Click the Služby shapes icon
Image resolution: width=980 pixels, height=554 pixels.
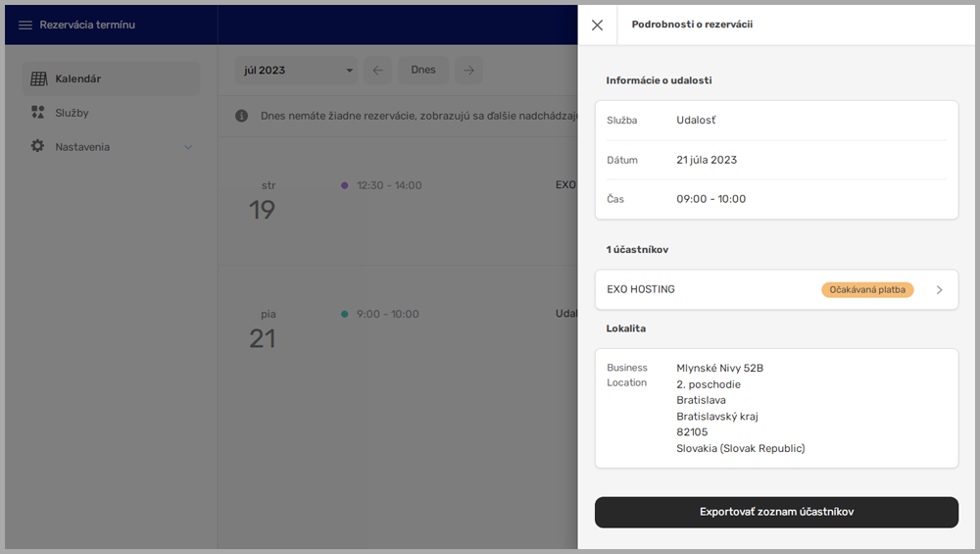(x=38, y=113)
